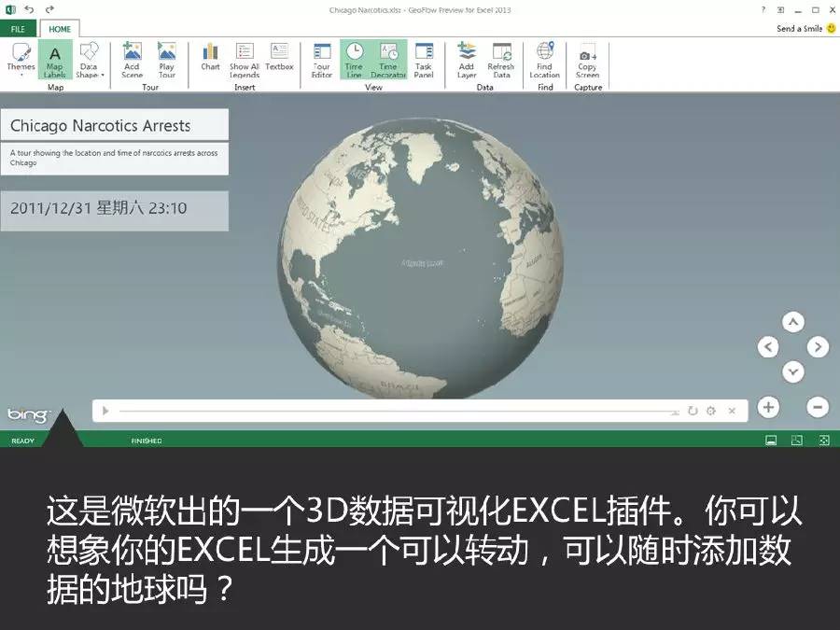The width and height of the screenshot is (840, 630).
Task: Click Show All Legends
Action: [245, 59]
